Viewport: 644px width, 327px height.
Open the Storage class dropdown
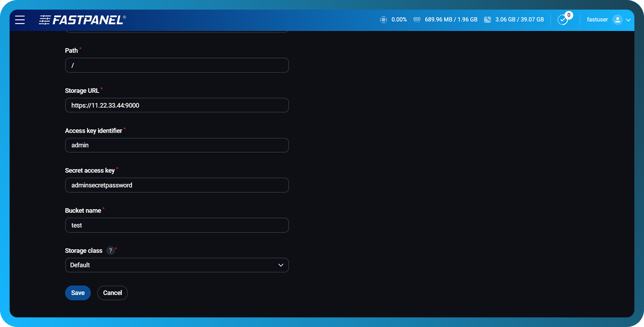tap(177, 265)
